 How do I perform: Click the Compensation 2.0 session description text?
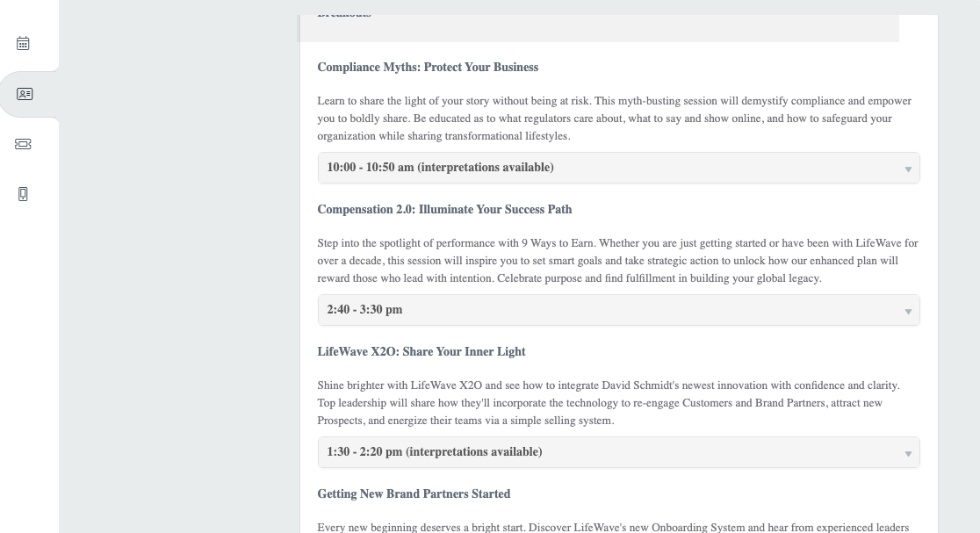tap(615, 261)
